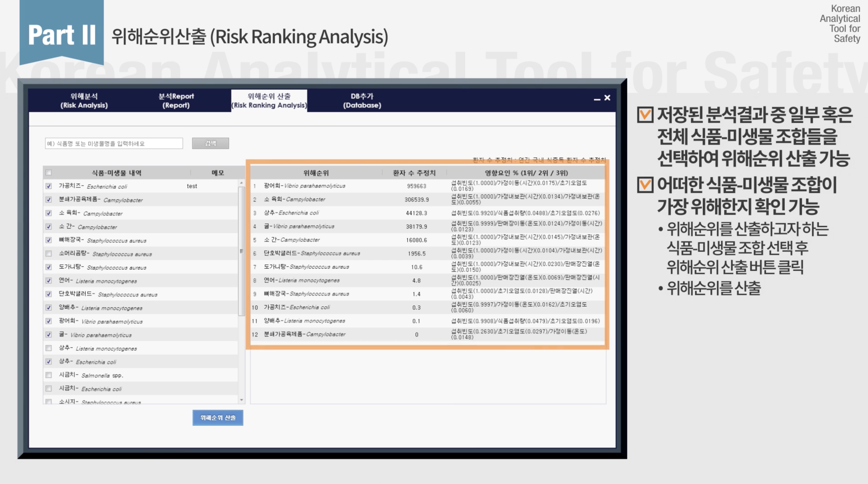Uncheck 굴 Vibrio parahaemolyticus checkbox
The image size is (868, 484).
[49, 334]
